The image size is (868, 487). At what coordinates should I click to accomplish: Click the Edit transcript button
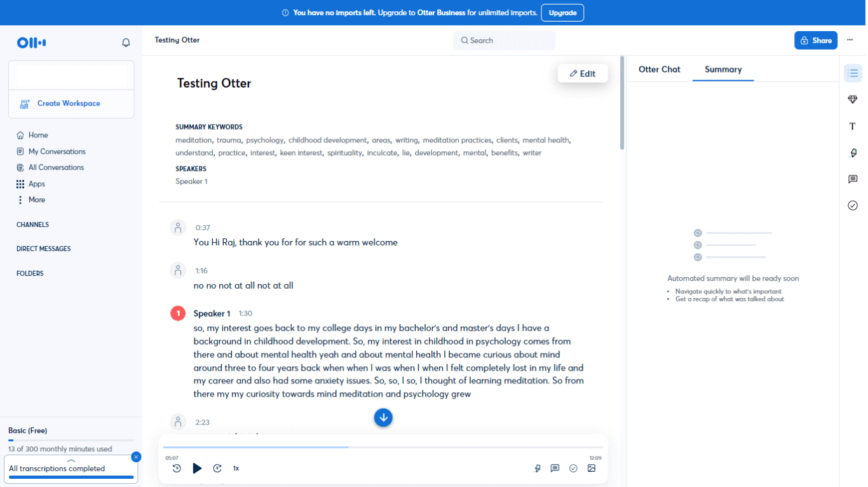583,73
